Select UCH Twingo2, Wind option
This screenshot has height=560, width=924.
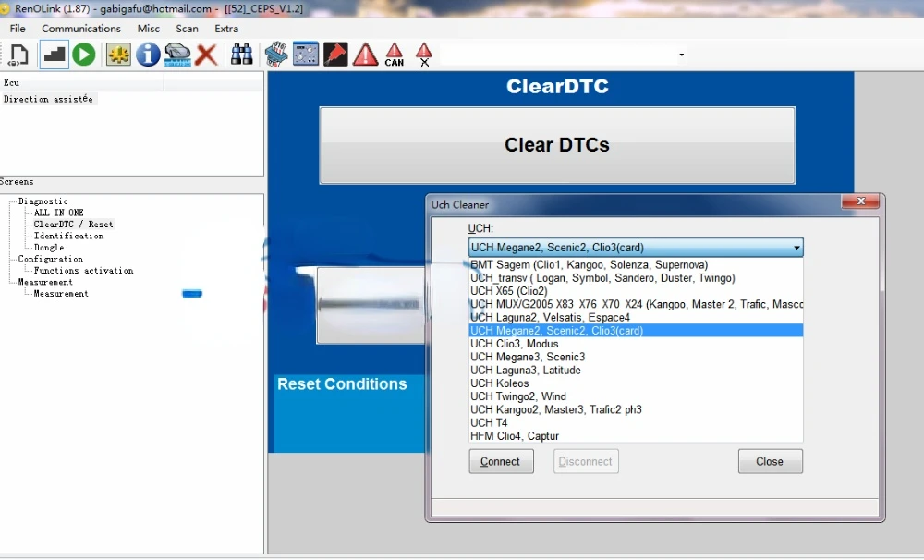pos(636,396)
